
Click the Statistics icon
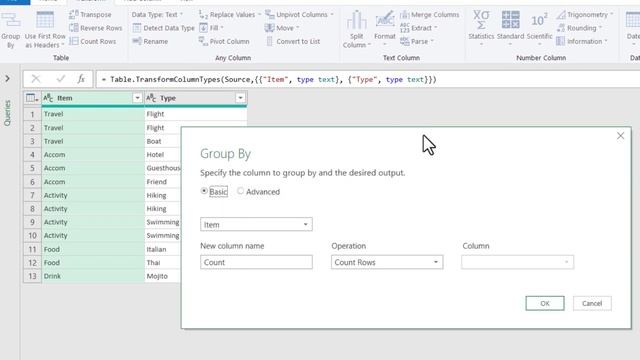pos(481,20)
